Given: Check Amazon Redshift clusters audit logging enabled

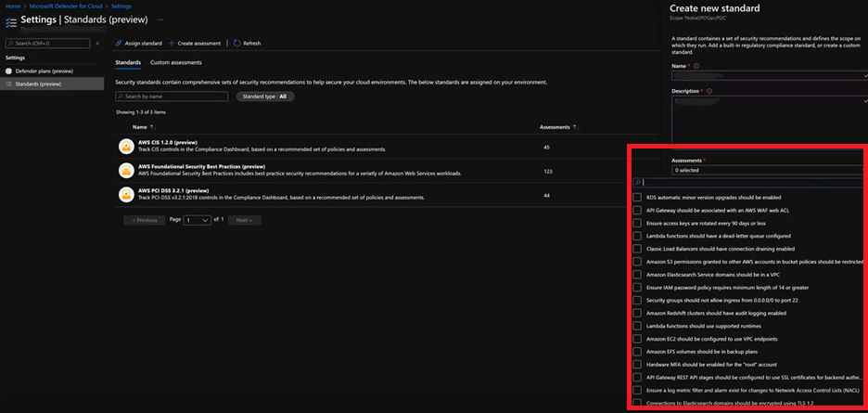Looking at the screenshot, I should click(x=637, y=313).
